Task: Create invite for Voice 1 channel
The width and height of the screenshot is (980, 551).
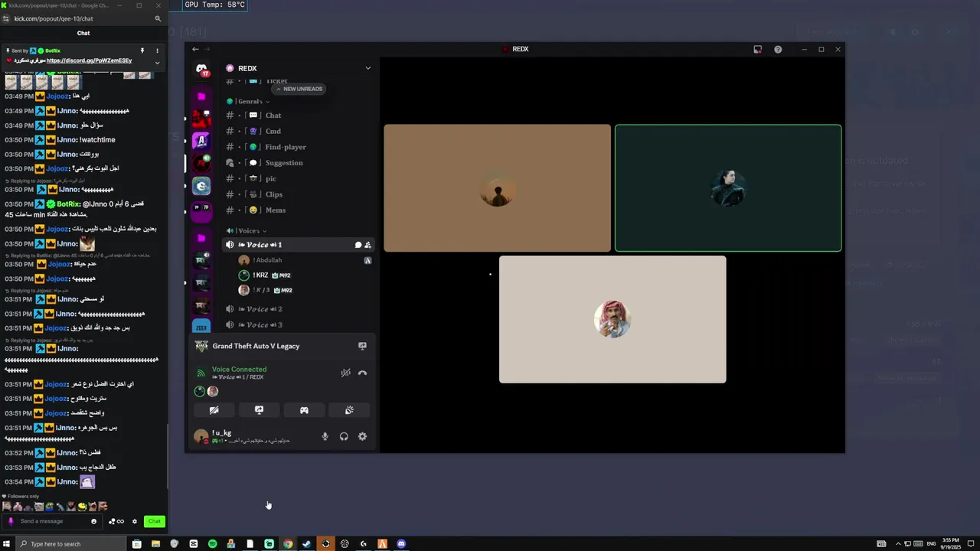Action: [367, 245]
